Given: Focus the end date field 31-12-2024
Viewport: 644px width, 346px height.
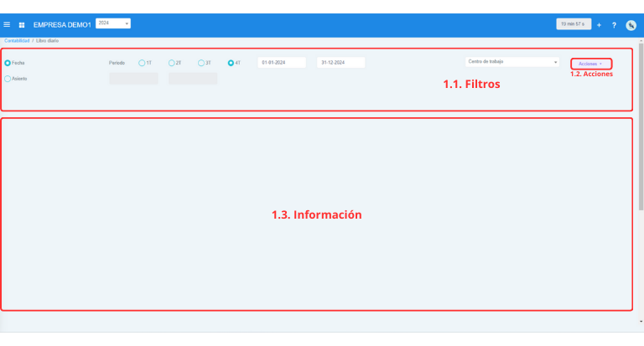Looking at the screenshot, I should 341,62.
